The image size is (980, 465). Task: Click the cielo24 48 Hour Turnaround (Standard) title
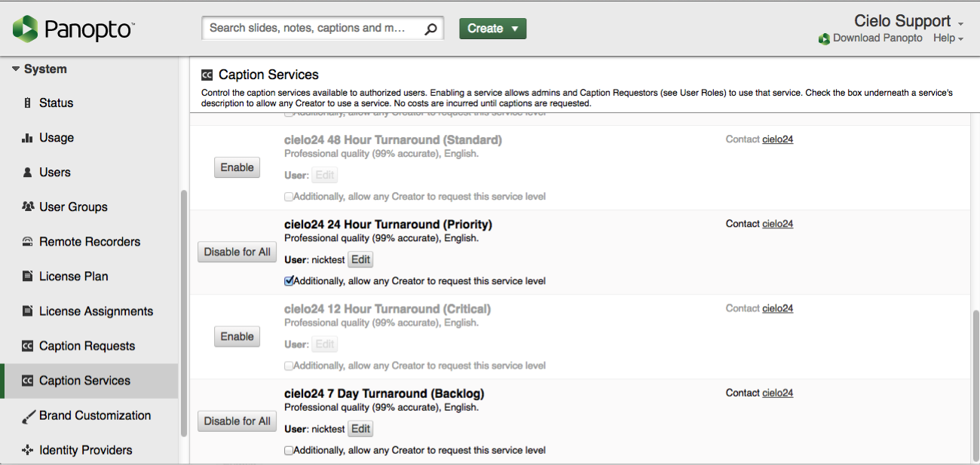click(393, 140)
